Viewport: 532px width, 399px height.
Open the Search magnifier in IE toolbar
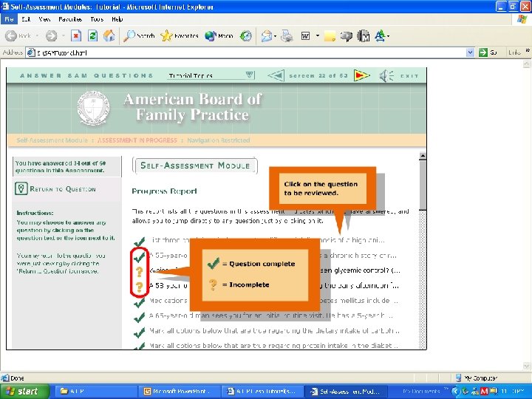click(x=139, y=35)
